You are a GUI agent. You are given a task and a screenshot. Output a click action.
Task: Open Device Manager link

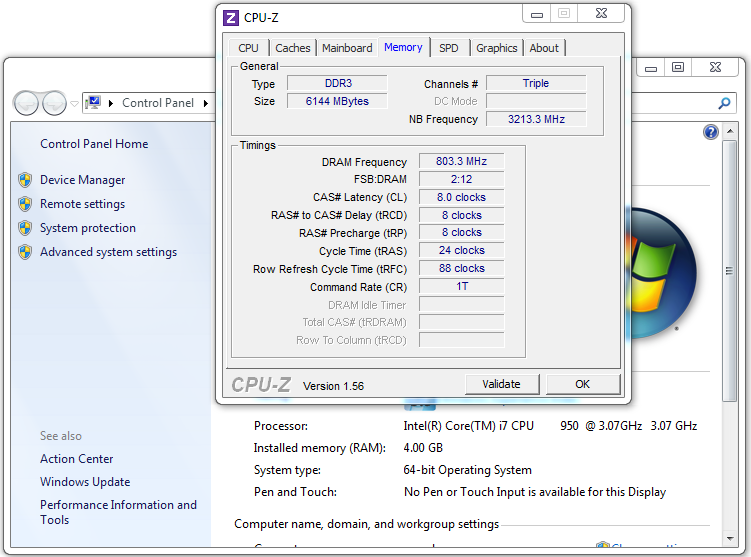click(x=82, y=180)
